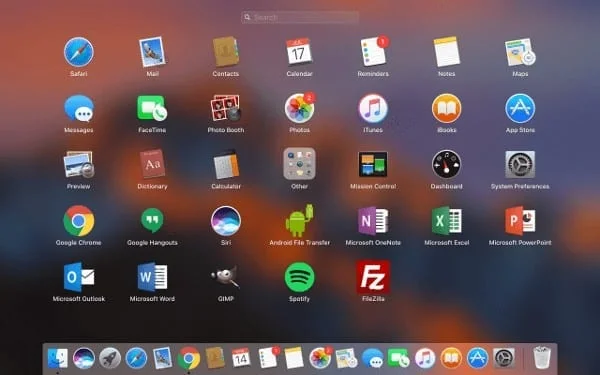Launch Google Chrome in Launchpad
600x375 pixels.
point(78,221)
